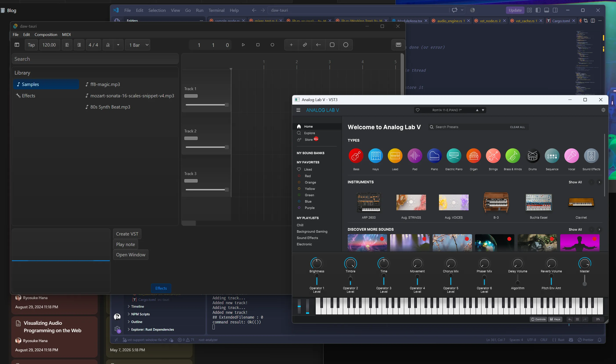This screenshot has width=616, height=364.
Task: Toggle the Keys button in Analog Lab footer
Action: 555,319
